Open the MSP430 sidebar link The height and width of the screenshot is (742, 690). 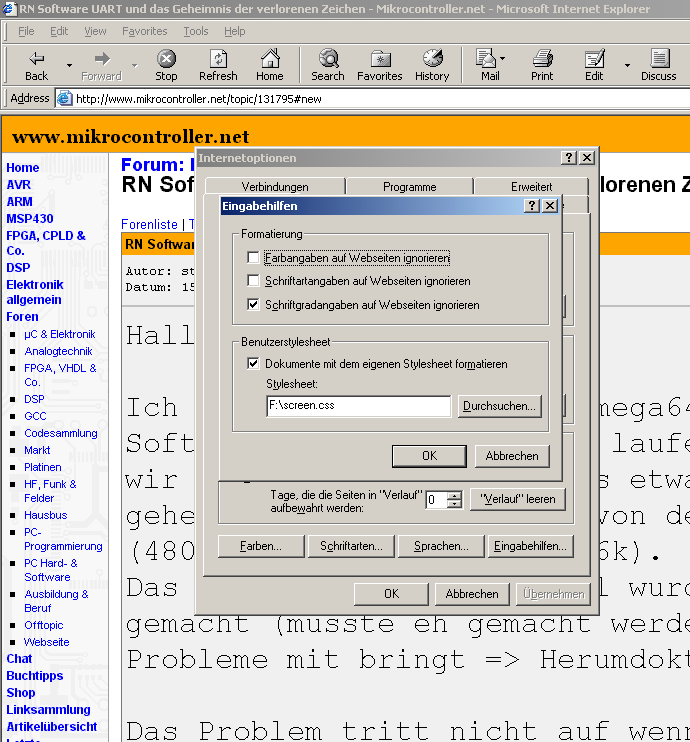(30, 219)
